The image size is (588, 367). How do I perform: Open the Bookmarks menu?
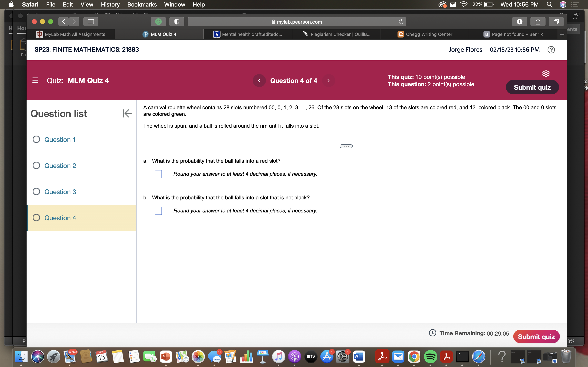(x=142, y=4)
